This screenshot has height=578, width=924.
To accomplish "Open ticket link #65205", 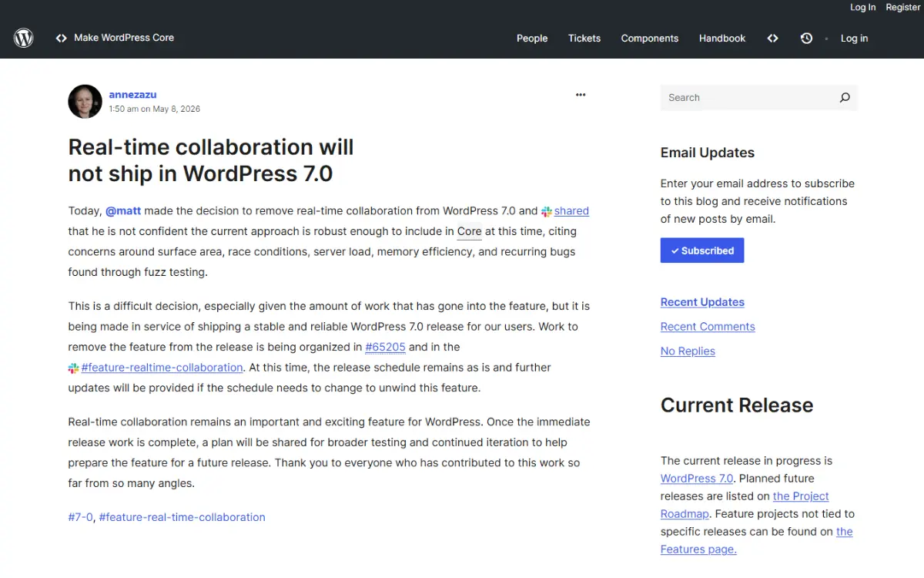I will 385,347.
